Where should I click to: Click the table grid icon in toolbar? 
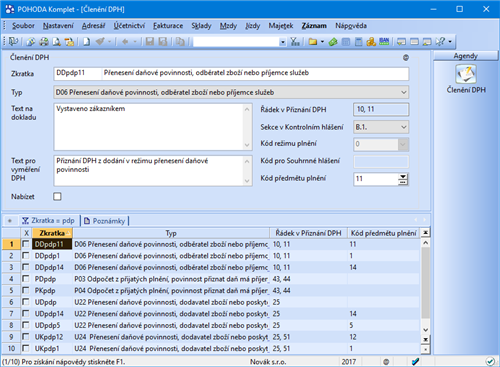tap(346, 42)
